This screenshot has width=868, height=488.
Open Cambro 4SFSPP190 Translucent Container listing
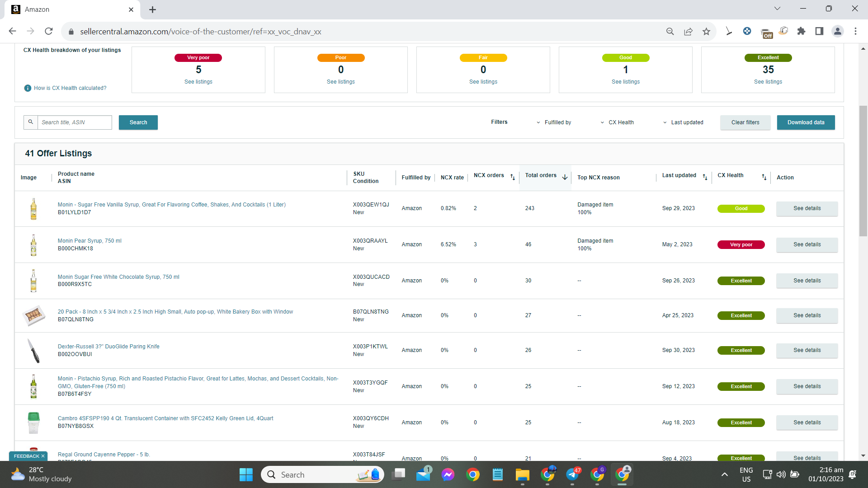pyautogui.click(x=165, y=418)
